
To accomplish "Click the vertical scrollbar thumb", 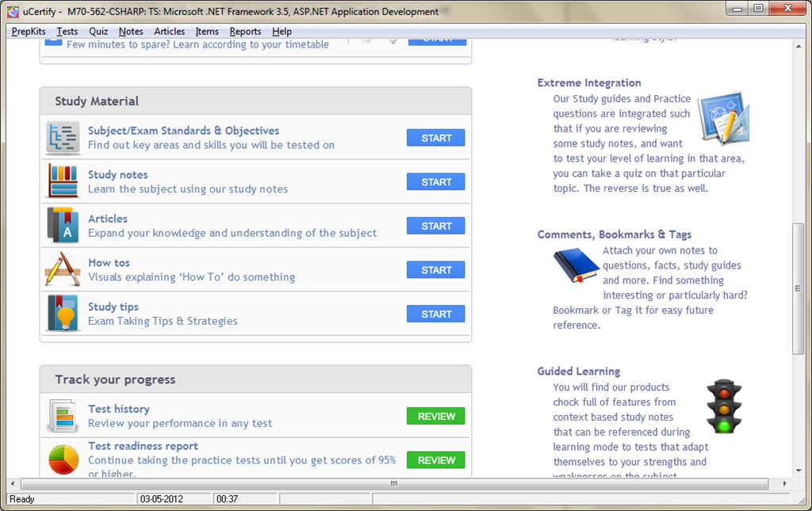I will [798, 288].
